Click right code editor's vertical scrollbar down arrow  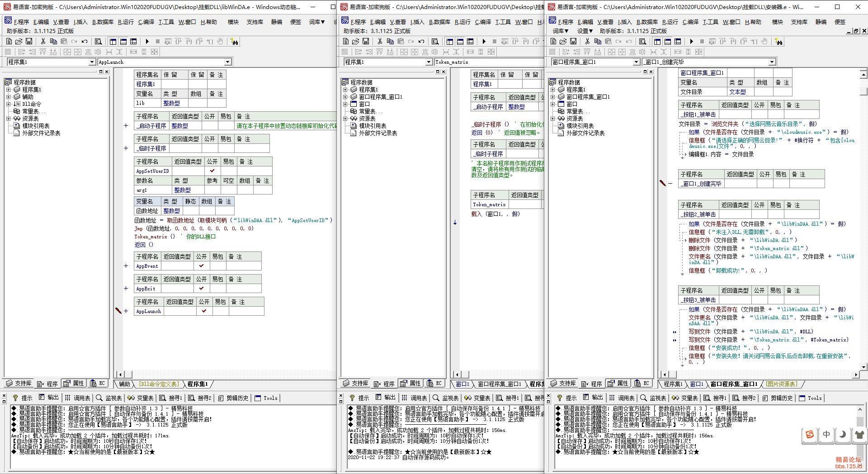click(x=863, y=367)
